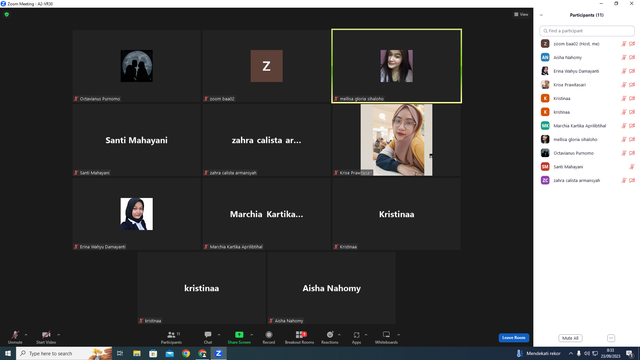Select Erina Wahyu Damayanti video tile
Viewport: 640px width, 360px height.
click(x=137, y=214)
